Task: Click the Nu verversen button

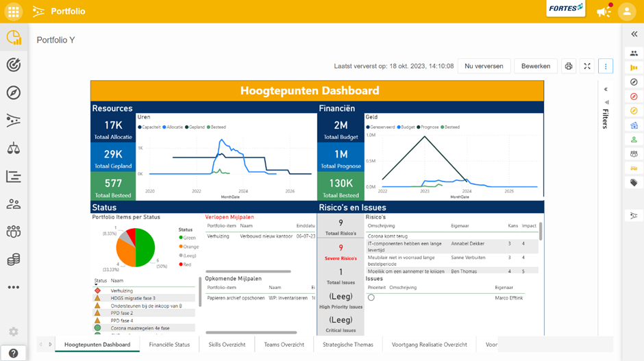Action: [x=484, y=66]
